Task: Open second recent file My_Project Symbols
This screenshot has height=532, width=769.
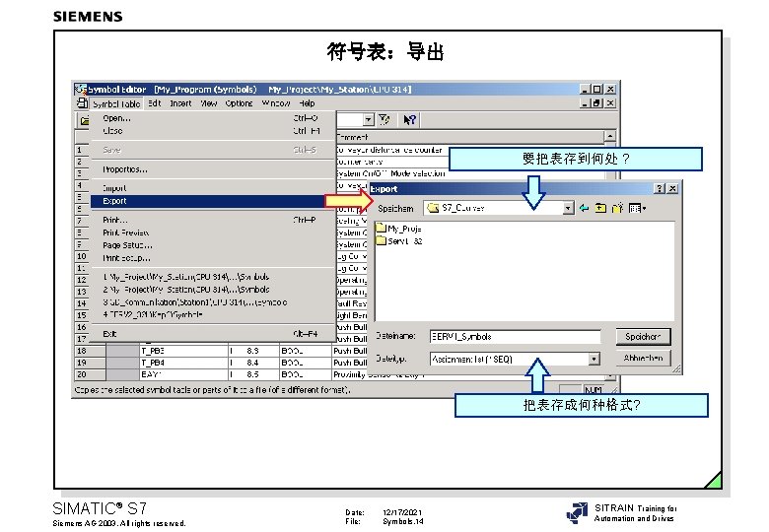Action: [213, 290]
